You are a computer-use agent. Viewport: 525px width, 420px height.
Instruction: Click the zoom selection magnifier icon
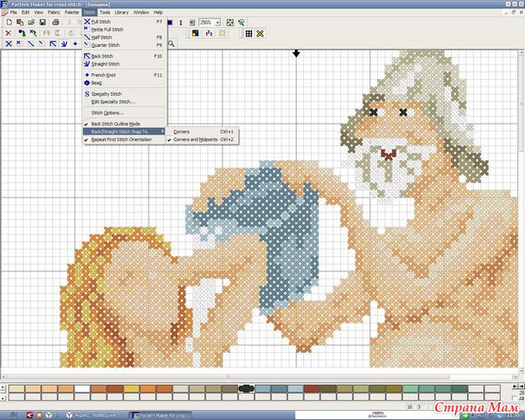pyautogui.click(x=241, y=23)
